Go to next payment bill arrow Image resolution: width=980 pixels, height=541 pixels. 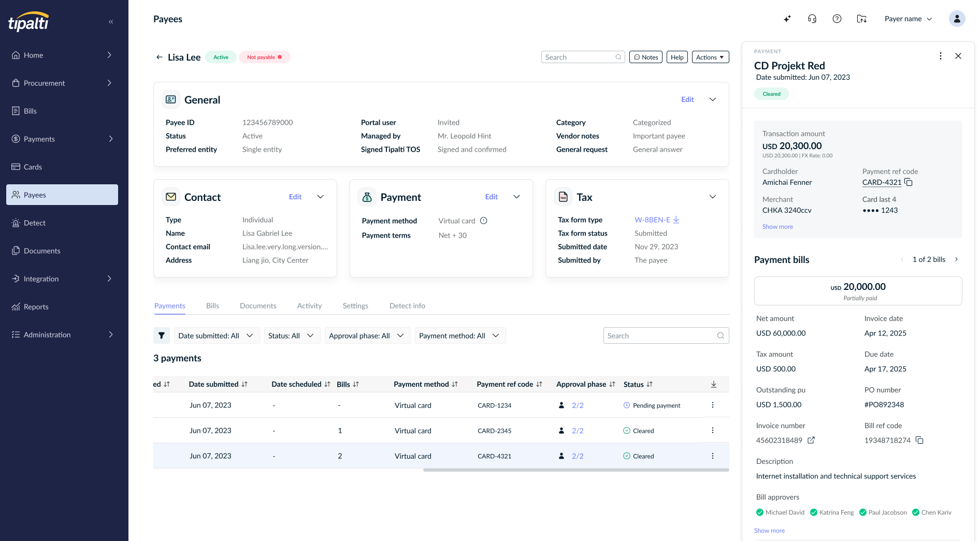(956, 259)
